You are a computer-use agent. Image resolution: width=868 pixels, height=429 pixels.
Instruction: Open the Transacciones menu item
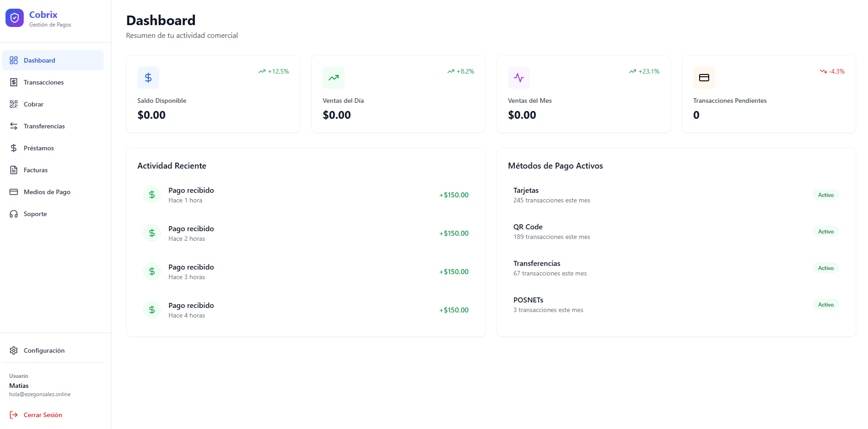[44, 82]
